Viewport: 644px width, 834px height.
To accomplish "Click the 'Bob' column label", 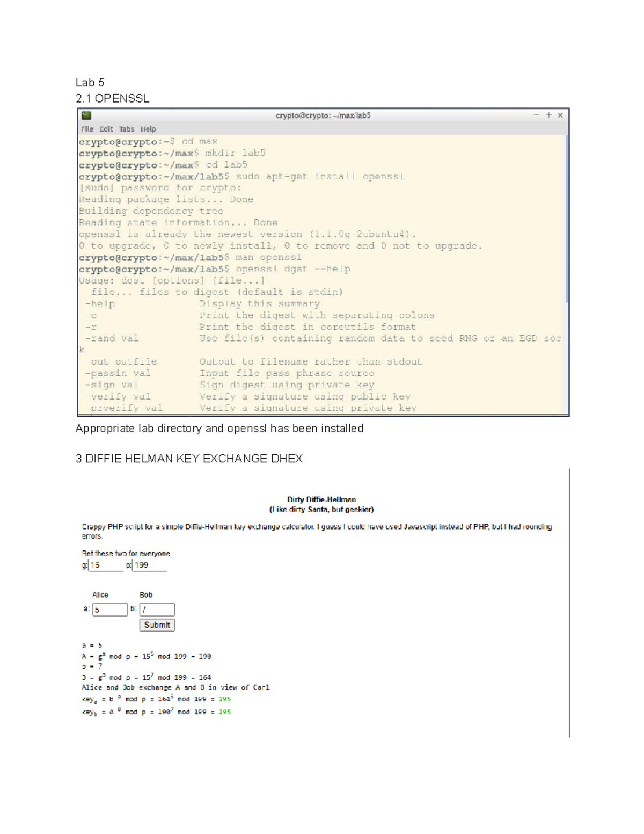I will tap(146, 595).
